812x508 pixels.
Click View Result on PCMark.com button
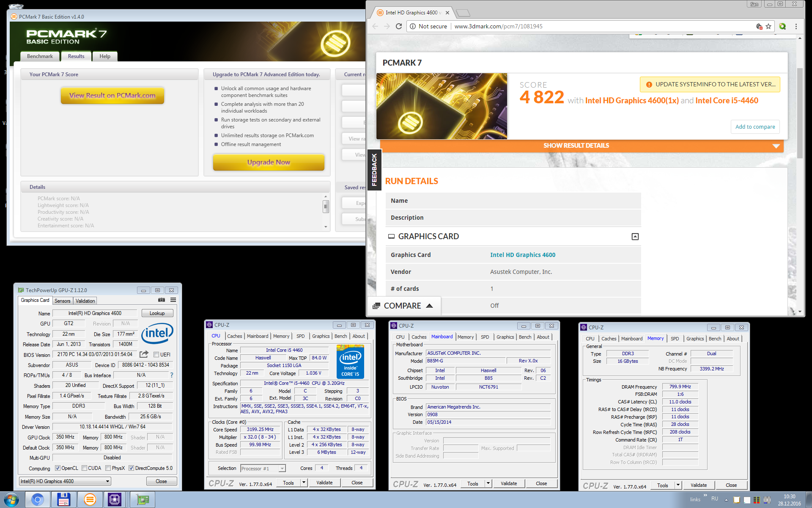[112, 96]
